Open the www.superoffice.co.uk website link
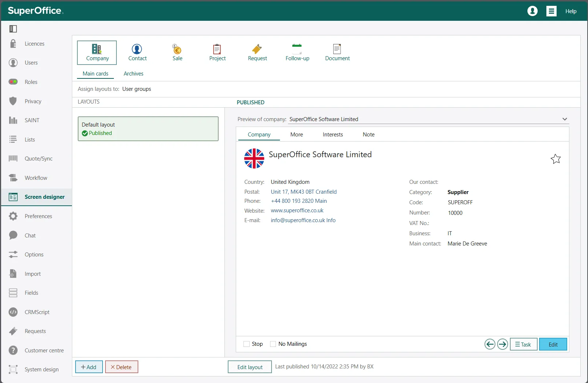This screenshot has height=383, width=588. (297, 210)
